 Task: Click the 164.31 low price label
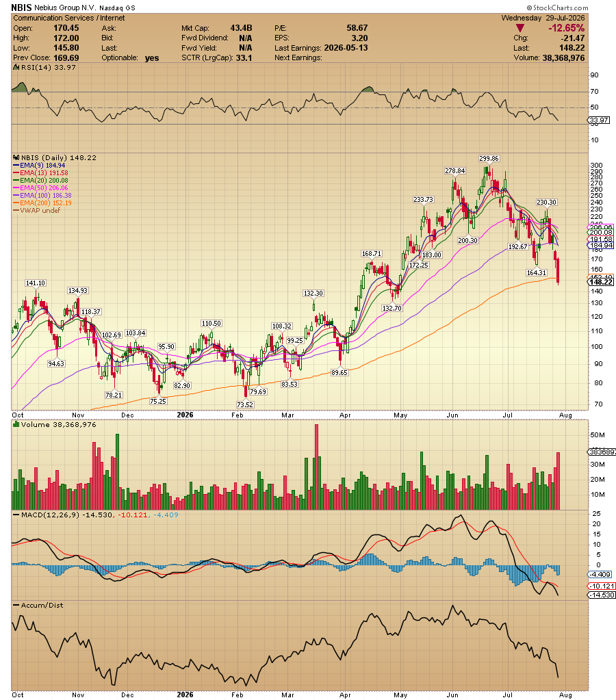[537, 272]
